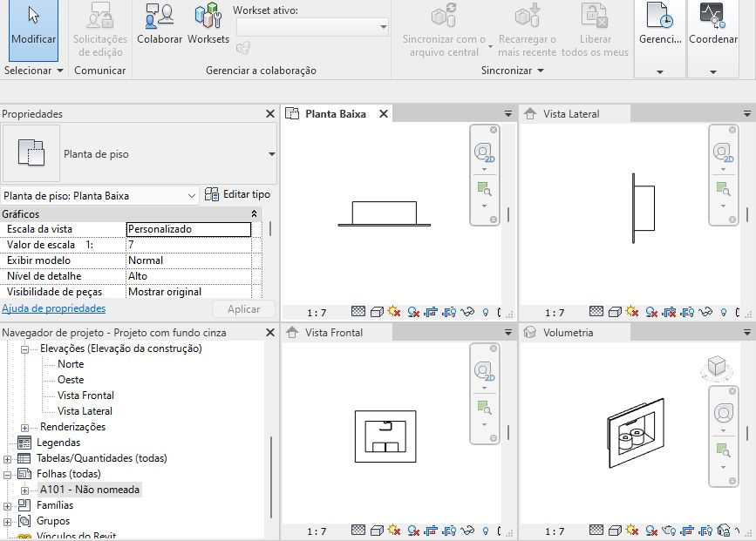
Task: Open the Gerenci... ribbon panel
Action: coord(660,38)
